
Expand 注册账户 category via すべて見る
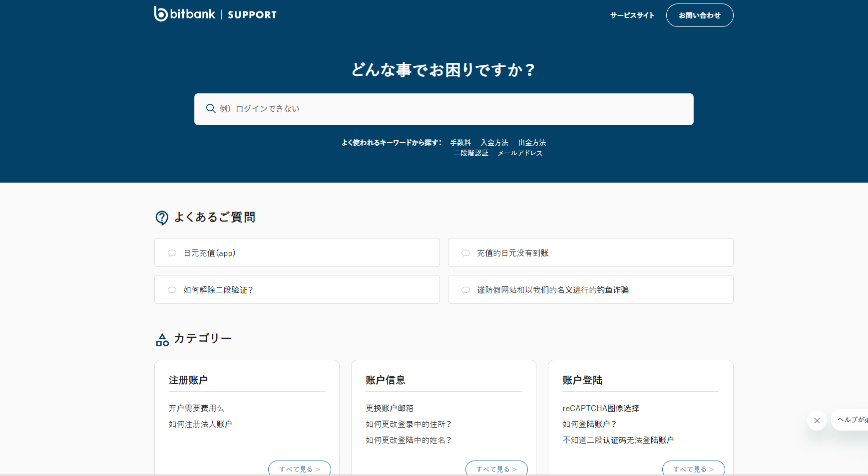tap(299, 469)
